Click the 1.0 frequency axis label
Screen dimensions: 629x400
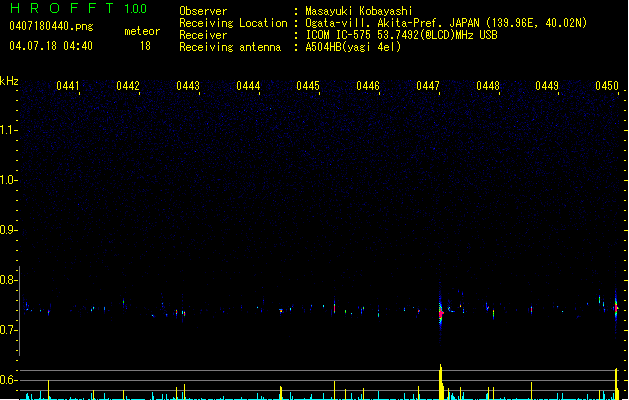point(8,180)
